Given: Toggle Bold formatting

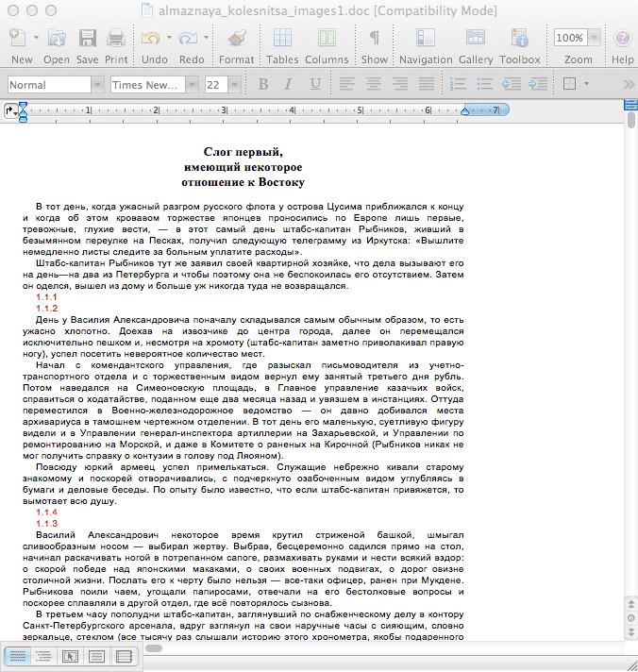Looking at the screenshot, I should coord(264,85).
